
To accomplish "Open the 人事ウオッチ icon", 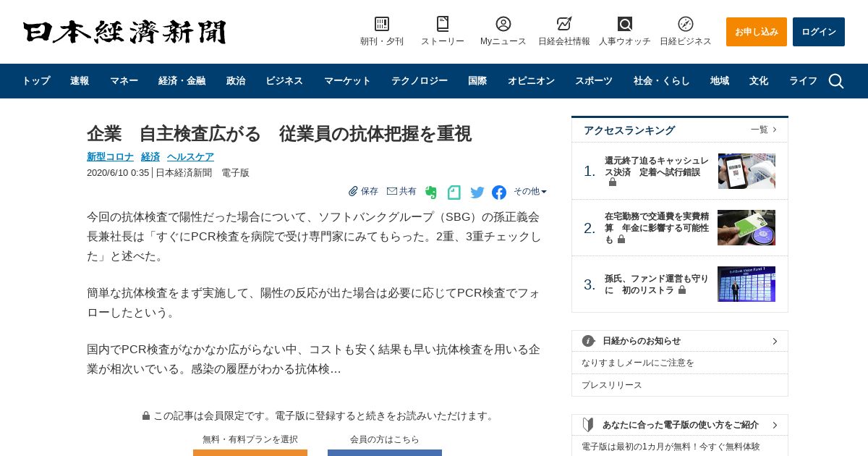I will coord(625,24).
